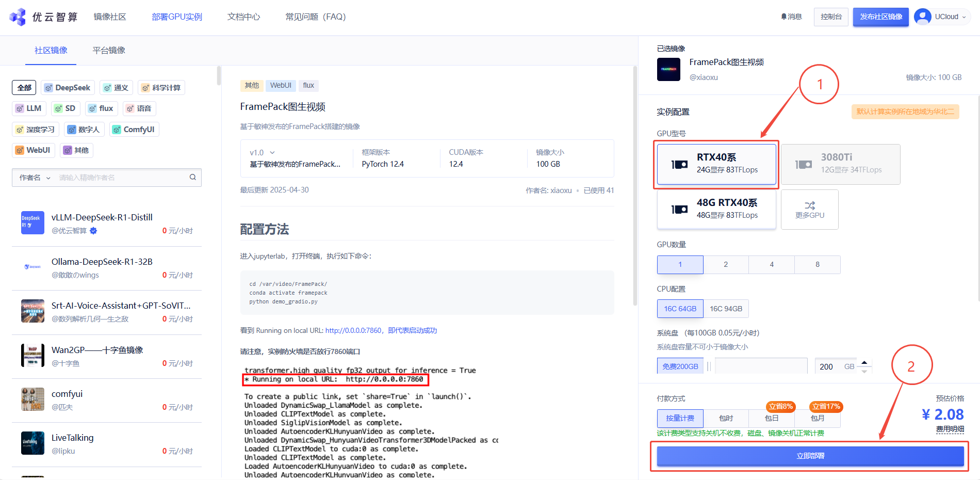Viewport: 980px width, 480px height.
Task: Set GPU数量 to 8
Action: [x=818, y=265]
